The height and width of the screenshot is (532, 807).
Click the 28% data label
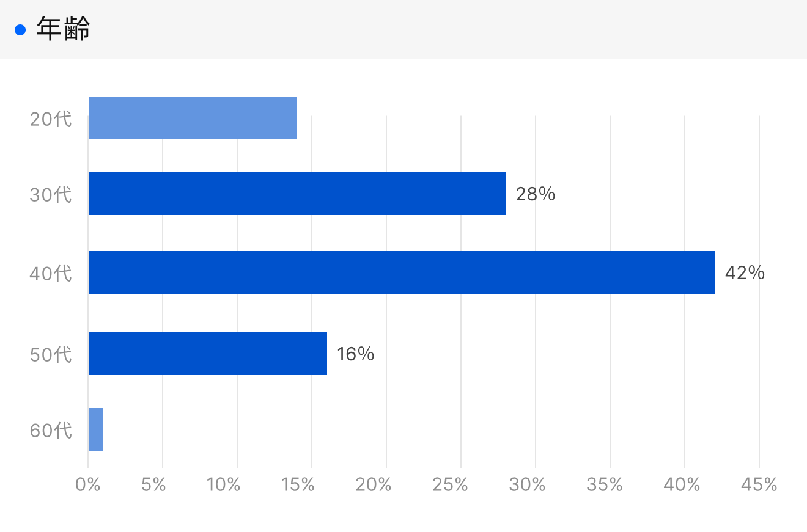click(x=535, y=194)
